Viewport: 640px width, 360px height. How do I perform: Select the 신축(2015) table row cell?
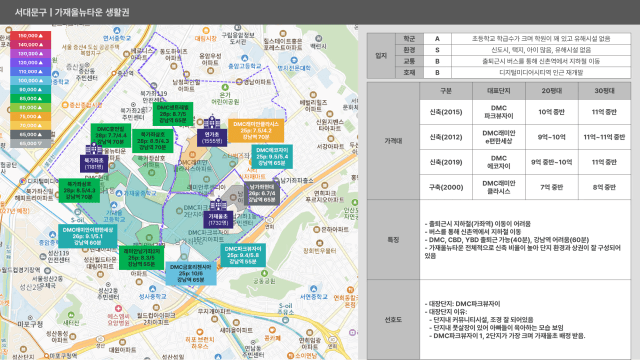pos(446,112)
